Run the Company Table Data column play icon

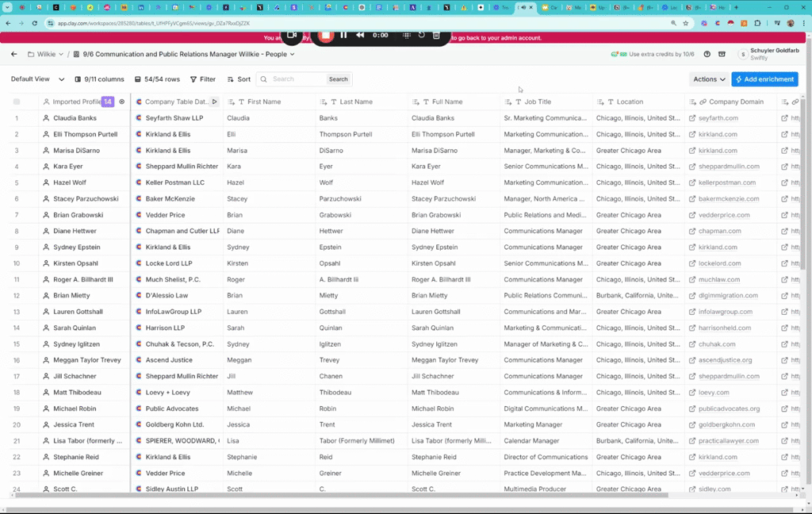(214, 102)
